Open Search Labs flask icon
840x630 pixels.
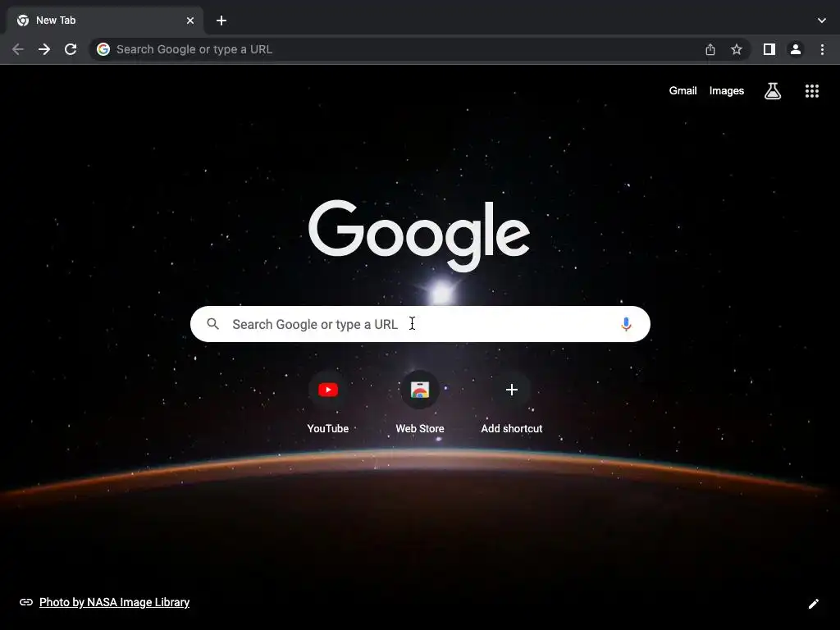(773, 91)
